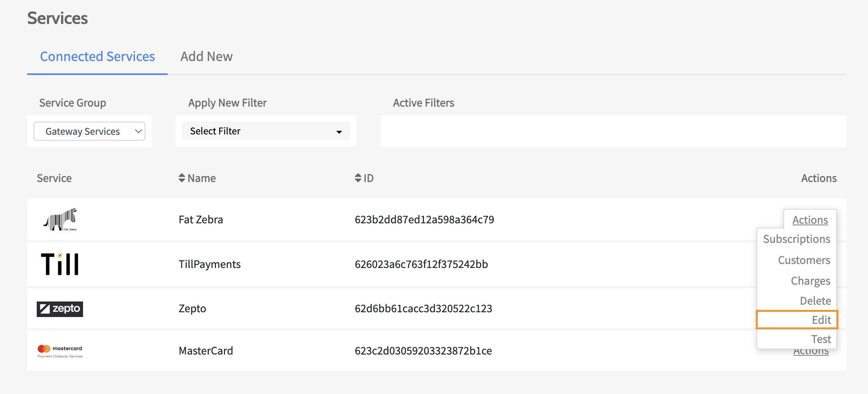This screenshot has width=868, height=394.
Task: Click the Till payments logo
Action: coord(60,264)
